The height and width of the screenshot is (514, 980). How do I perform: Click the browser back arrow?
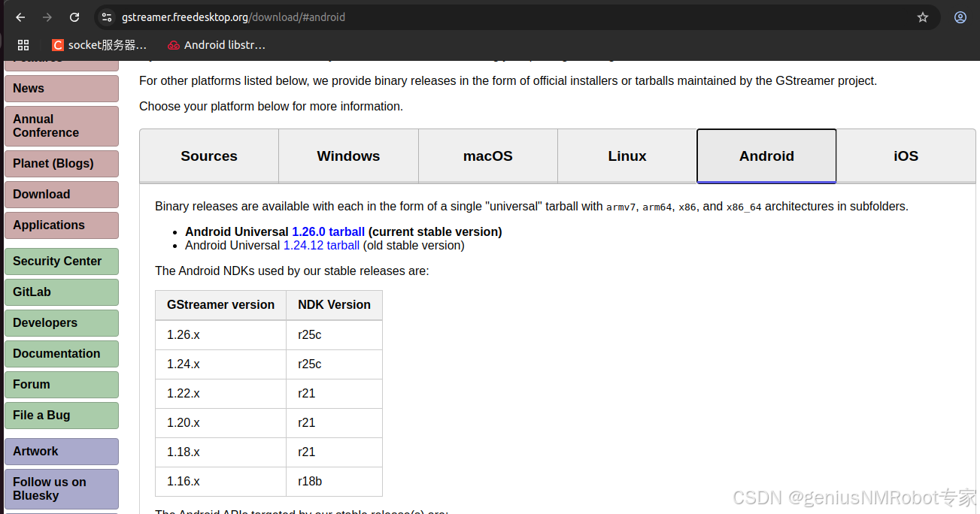pos(20,17)
